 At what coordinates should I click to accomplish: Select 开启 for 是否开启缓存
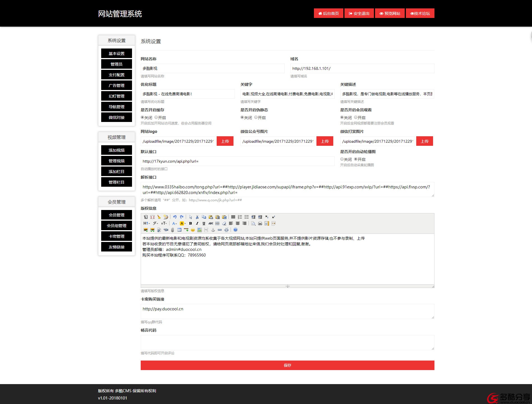(156, 117)
